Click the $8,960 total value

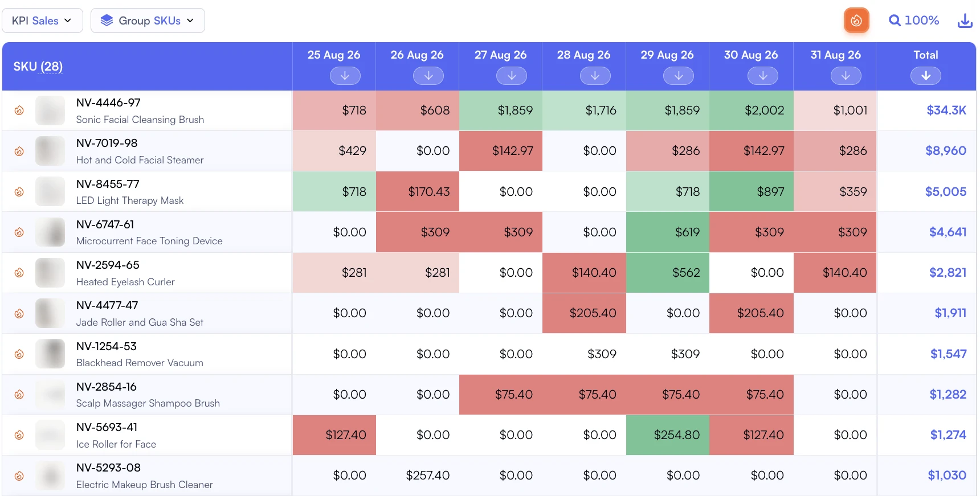pyautogui.click(x=946, y=151)
